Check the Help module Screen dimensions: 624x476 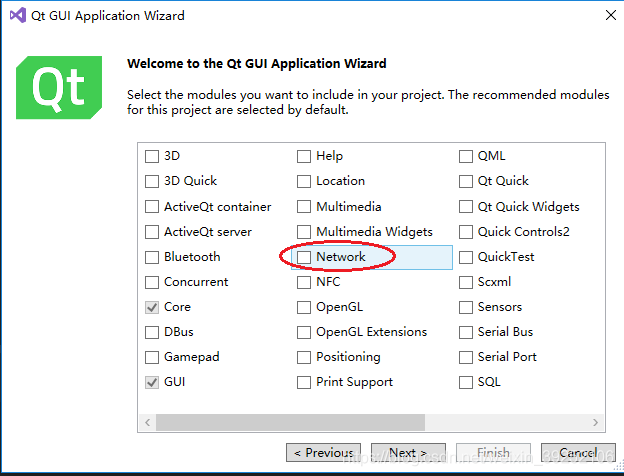(x=304, y=156)
